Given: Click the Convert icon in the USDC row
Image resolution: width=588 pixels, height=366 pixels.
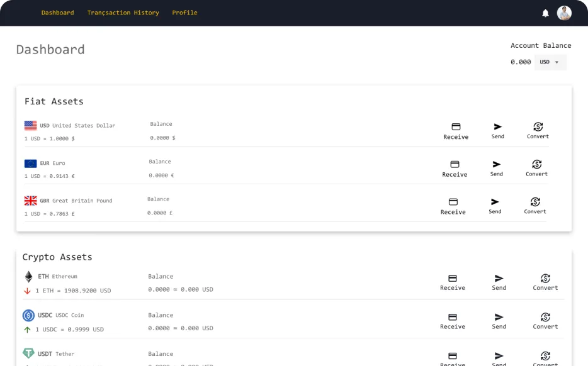Looking at the screenshot, I should tap(545, 317).
